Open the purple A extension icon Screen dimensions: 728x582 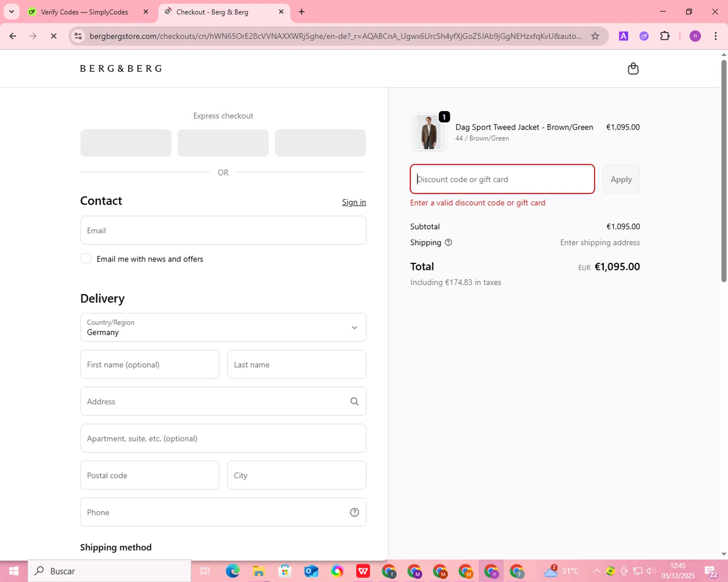tap(624, 36)
